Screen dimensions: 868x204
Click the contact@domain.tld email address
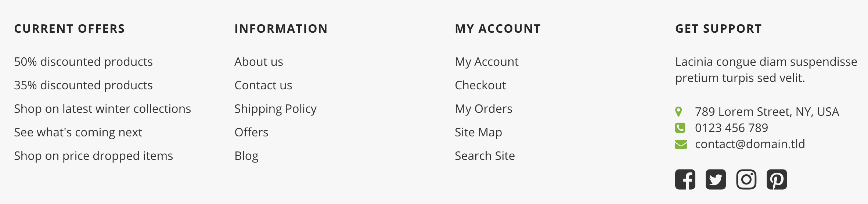tap(750, 144)
